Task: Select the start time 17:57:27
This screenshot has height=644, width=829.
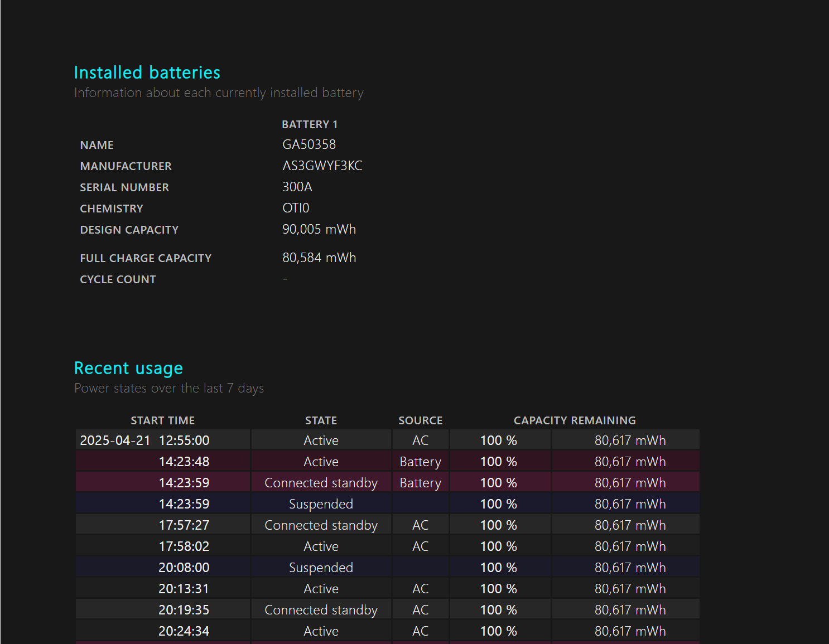Action: (x=184, y=525)
